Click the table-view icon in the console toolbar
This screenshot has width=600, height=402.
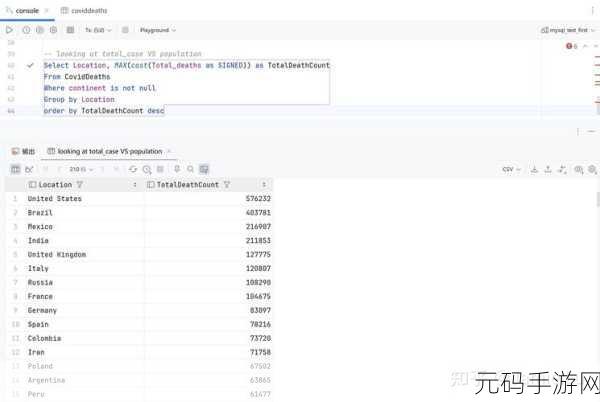coord(70,30)
